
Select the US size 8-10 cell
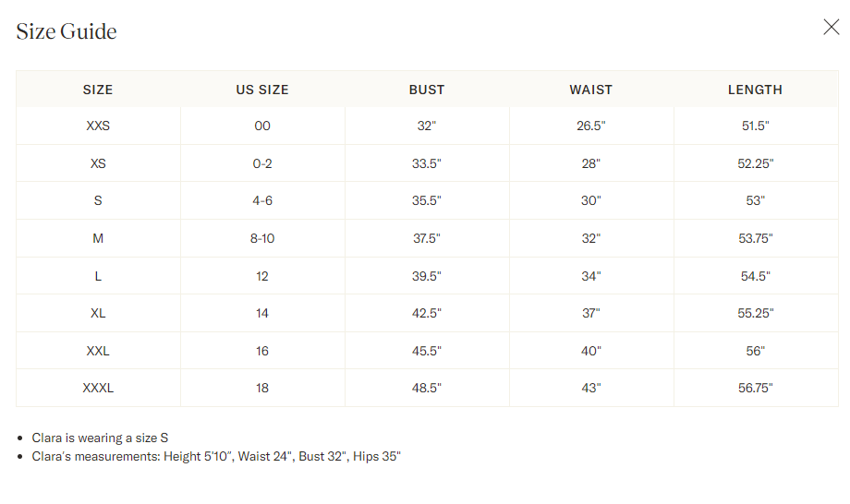click(262, 238)
